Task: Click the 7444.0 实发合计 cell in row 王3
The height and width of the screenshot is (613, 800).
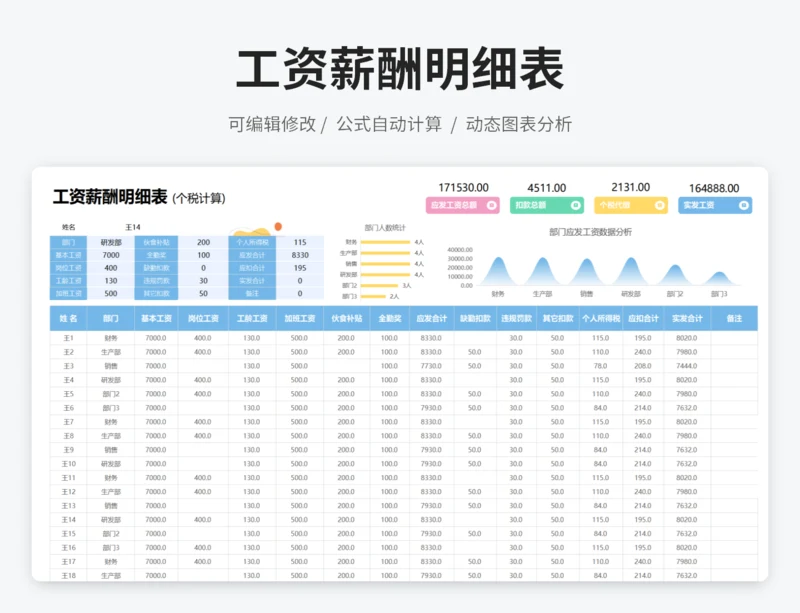Action: click(x=687, y=366)
